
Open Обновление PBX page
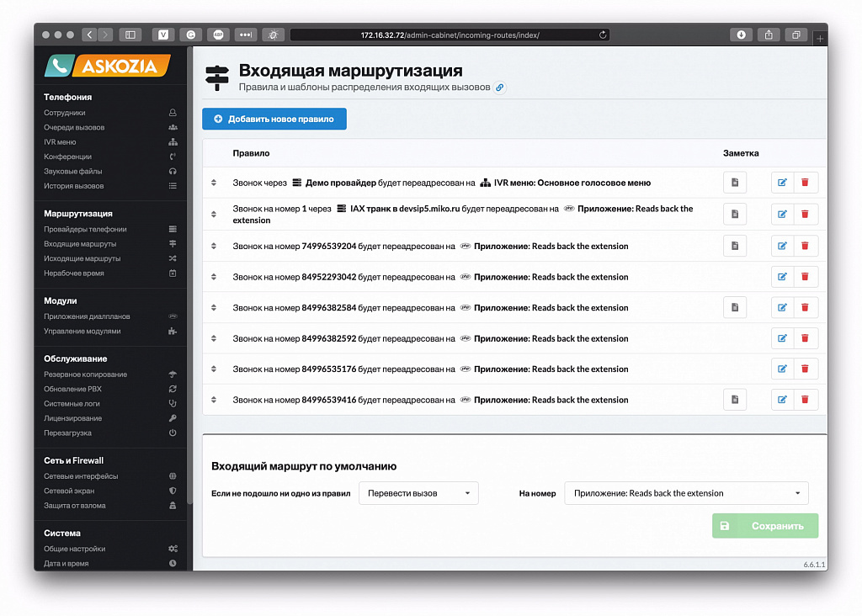(110, 389)
